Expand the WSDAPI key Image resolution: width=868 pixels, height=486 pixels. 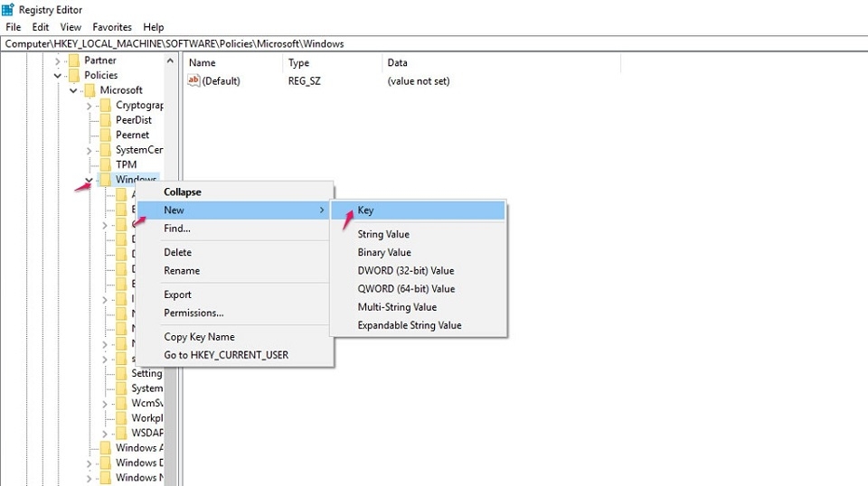tap(104, 434)
